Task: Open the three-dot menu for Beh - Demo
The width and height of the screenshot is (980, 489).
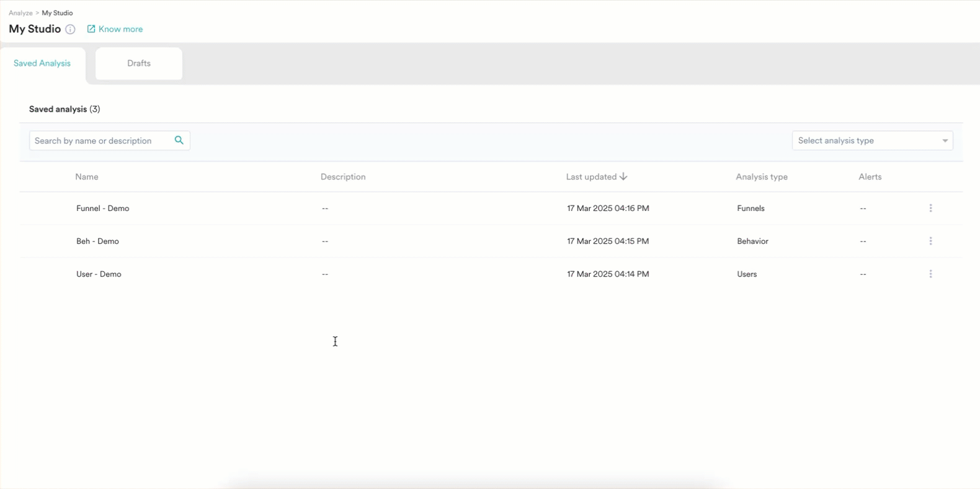Action: 930,241
